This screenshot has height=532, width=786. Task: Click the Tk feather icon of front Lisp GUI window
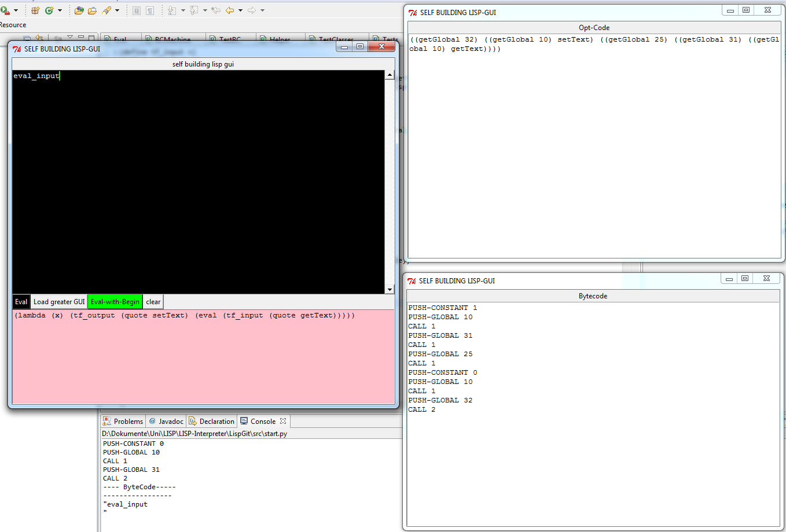click(x=17, y=49)
